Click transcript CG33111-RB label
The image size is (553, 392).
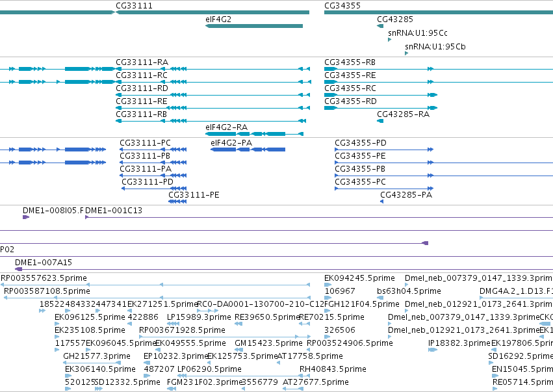[141, 114]
